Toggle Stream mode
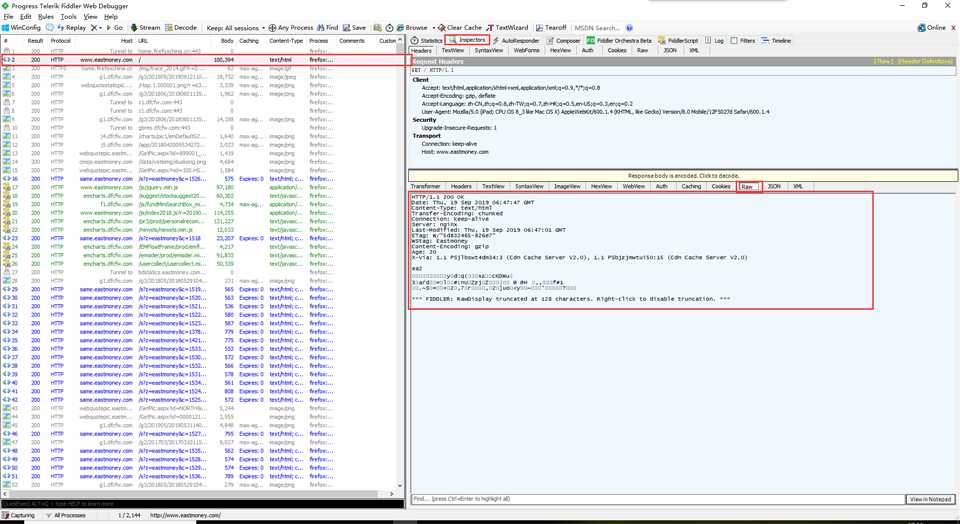 point(145,28)
